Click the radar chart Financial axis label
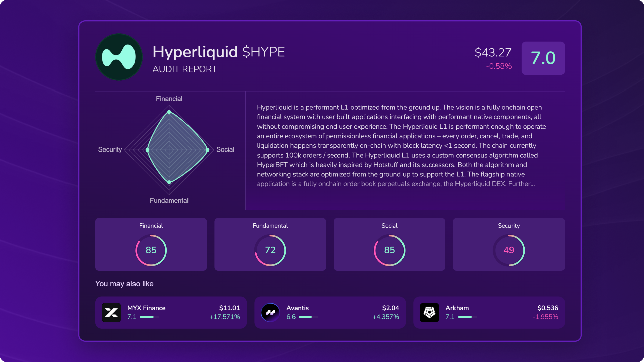Viewport: 644px width, 362px height. click(x=169, y=99)
